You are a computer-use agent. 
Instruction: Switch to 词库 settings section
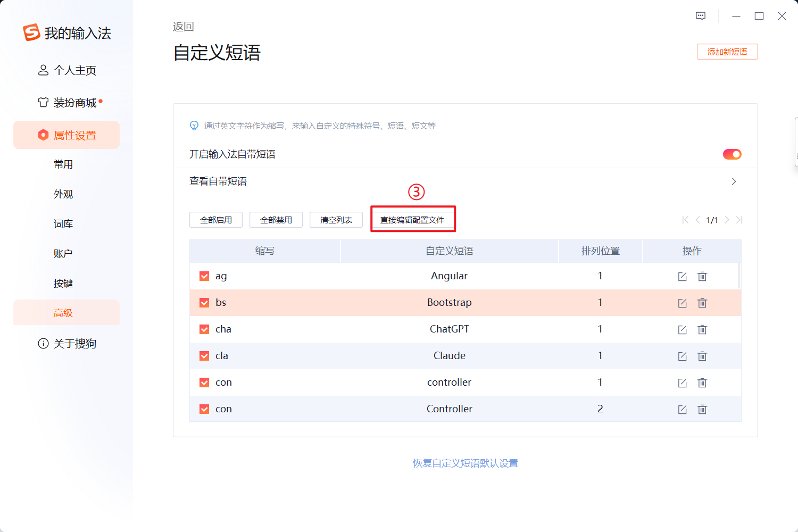point(63,224)
